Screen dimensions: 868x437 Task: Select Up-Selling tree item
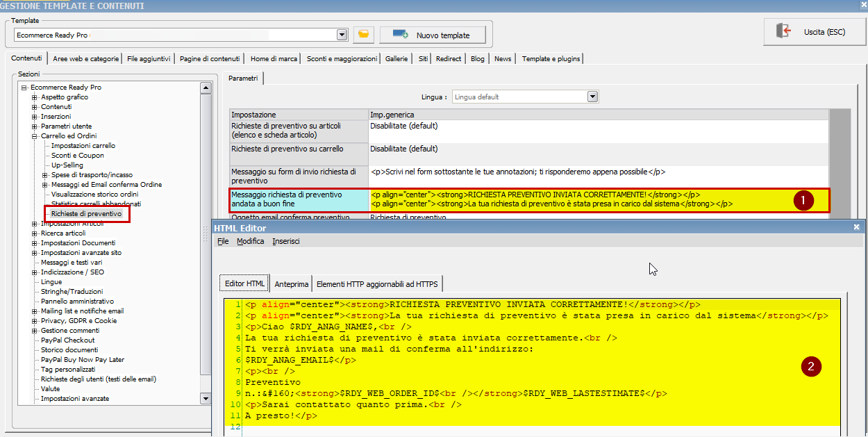coord(67,165)
